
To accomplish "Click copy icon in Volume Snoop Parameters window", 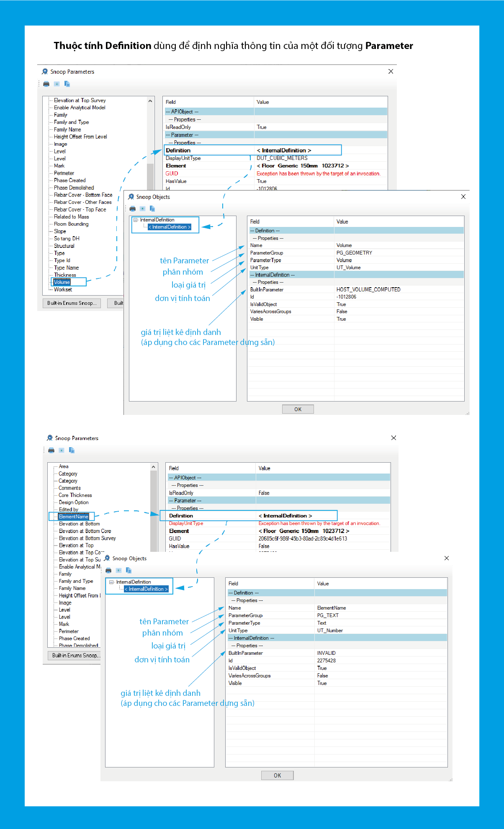I will tap(67, 84).
